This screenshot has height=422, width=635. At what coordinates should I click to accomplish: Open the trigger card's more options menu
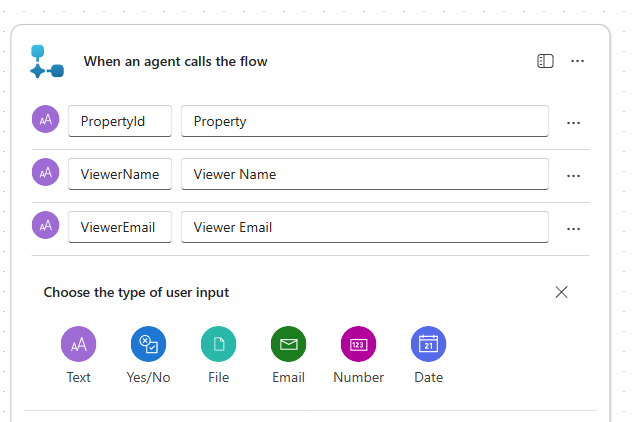(x=577, y=61)
